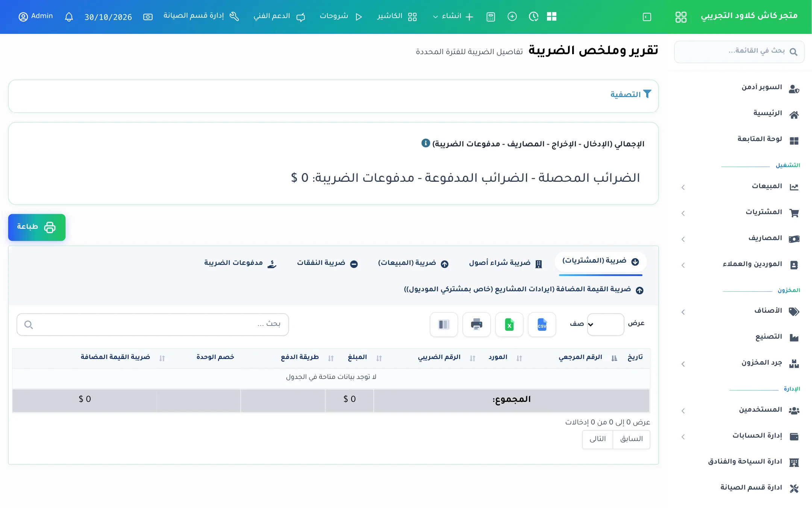
Task: Switch to ضريبة (المشتريات) tab
Action: [x=600, y=262]
